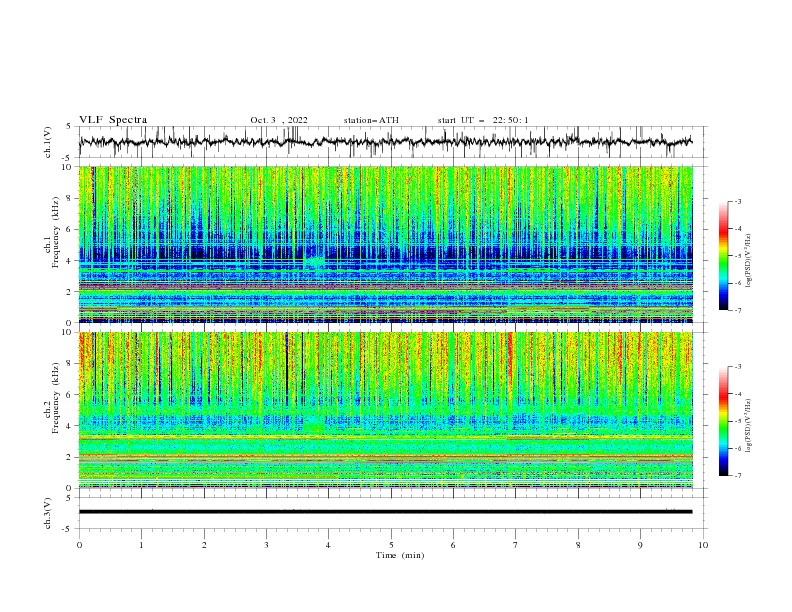Viewport: 792px width, 612px height.
Task: Click the "-7" tick on ch.1 color bar
Action: [738, 310]
